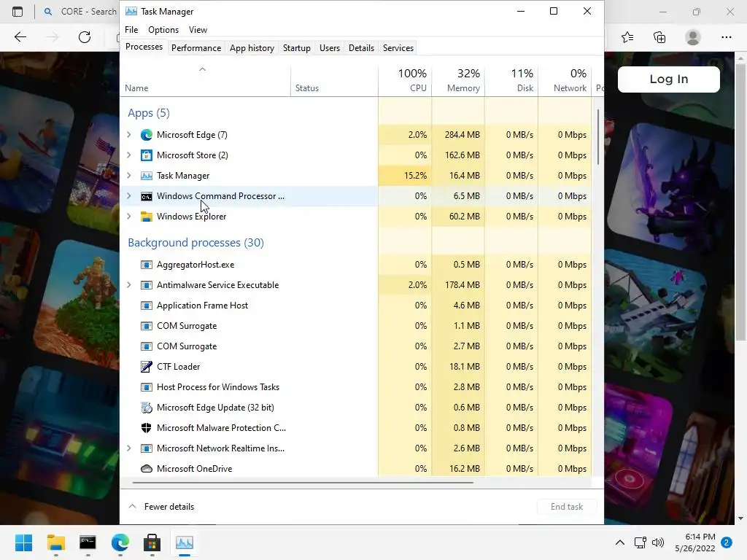Image resolution: width=747 pixels, height=560 pixels.
Task: Collapse view with Fewer details
Action: [161, 507]
